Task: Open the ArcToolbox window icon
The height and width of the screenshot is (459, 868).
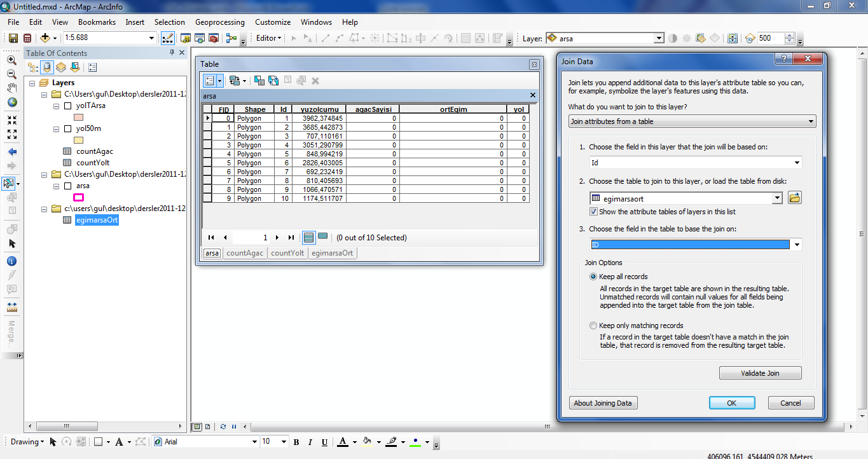Action: [x=214, y=38]
